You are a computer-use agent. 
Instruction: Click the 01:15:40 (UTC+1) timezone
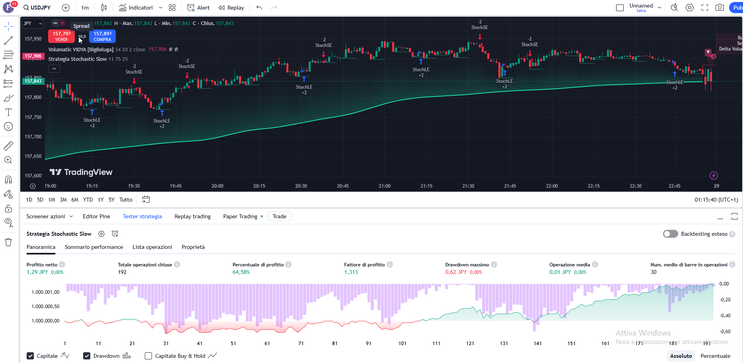coord(716,200)
